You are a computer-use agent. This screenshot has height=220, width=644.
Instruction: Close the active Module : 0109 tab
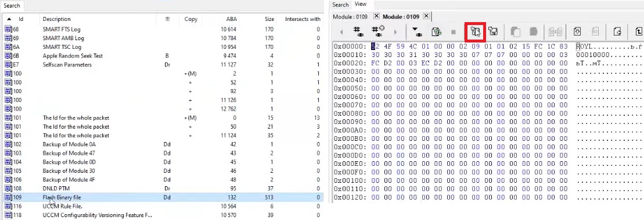pyautogui.click(x=426, y=16)
